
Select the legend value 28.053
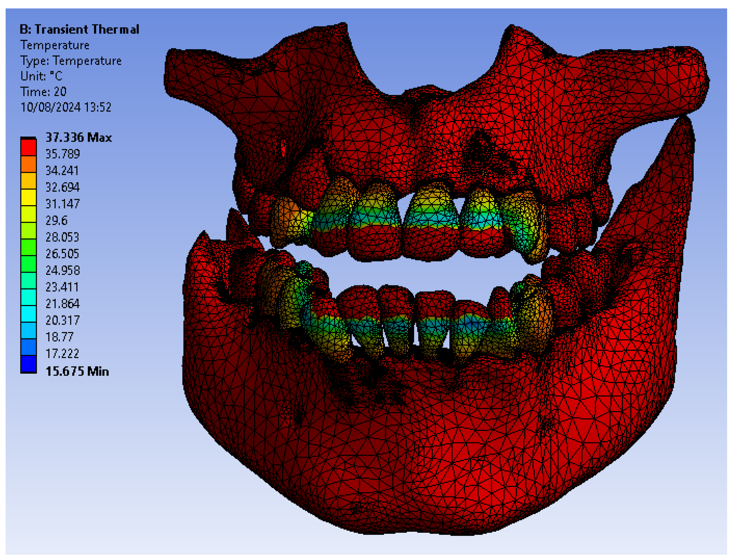(x=63, y=237)
